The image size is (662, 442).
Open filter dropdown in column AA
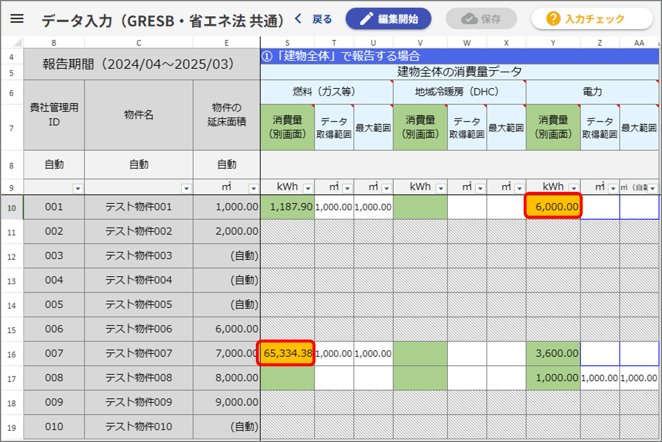point(653,188)
